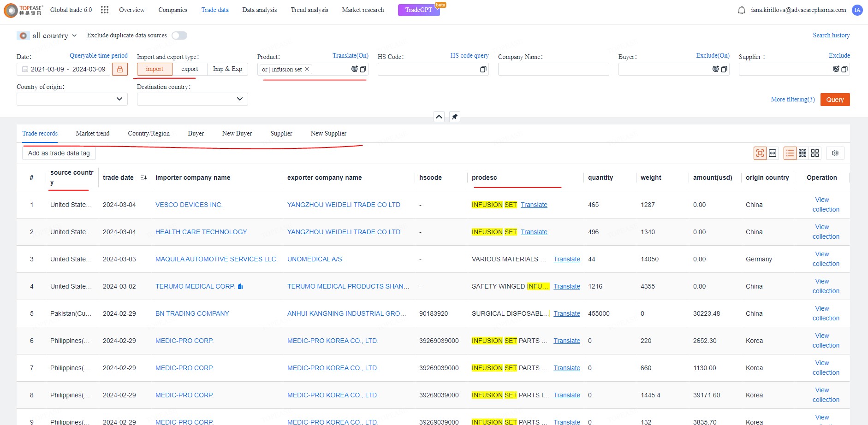Sort by trade date using the sort icon
Screen dimensions: 868x425
point(143,177)
